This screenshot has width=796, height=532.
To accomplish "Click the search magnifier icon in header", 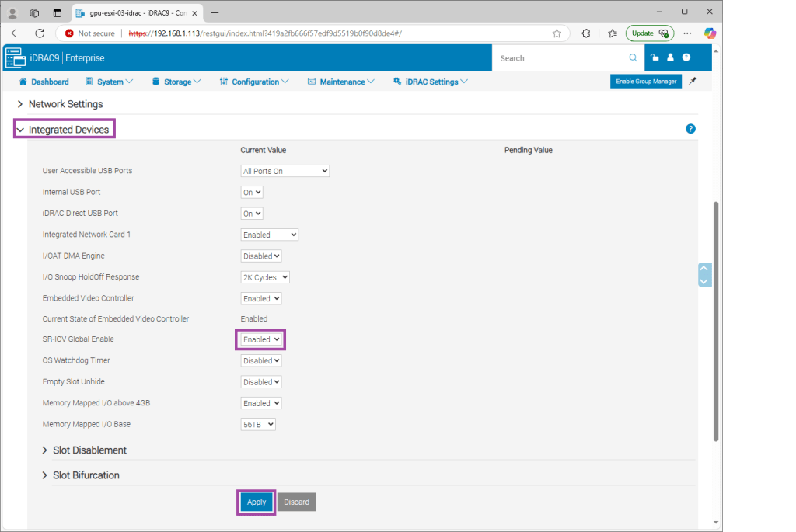I will [x=633, y=58].
